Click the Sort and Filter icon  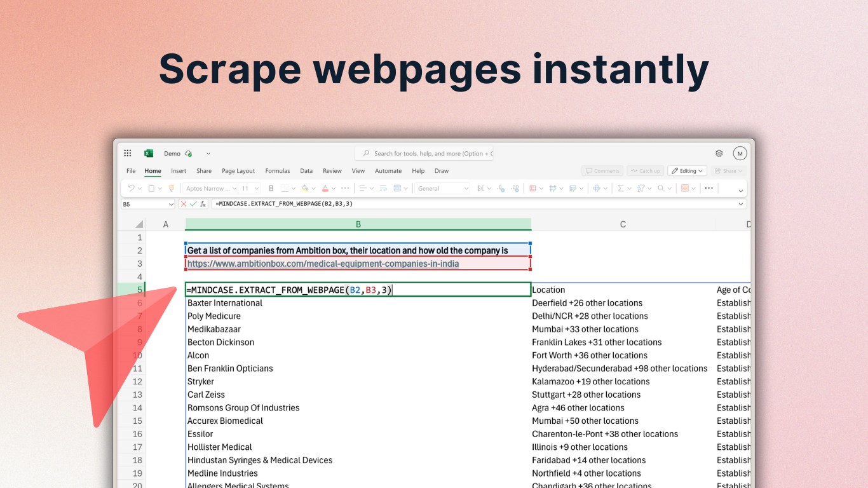tap(641, 188)
